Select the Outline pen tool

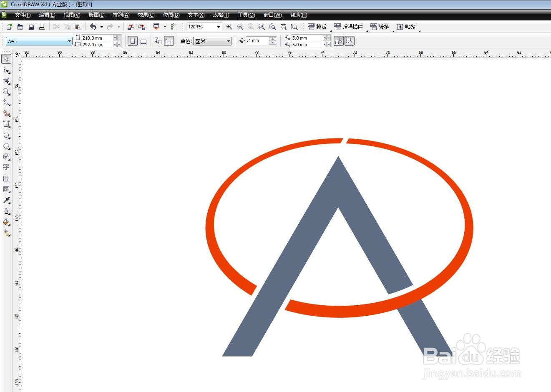(6, 211)
